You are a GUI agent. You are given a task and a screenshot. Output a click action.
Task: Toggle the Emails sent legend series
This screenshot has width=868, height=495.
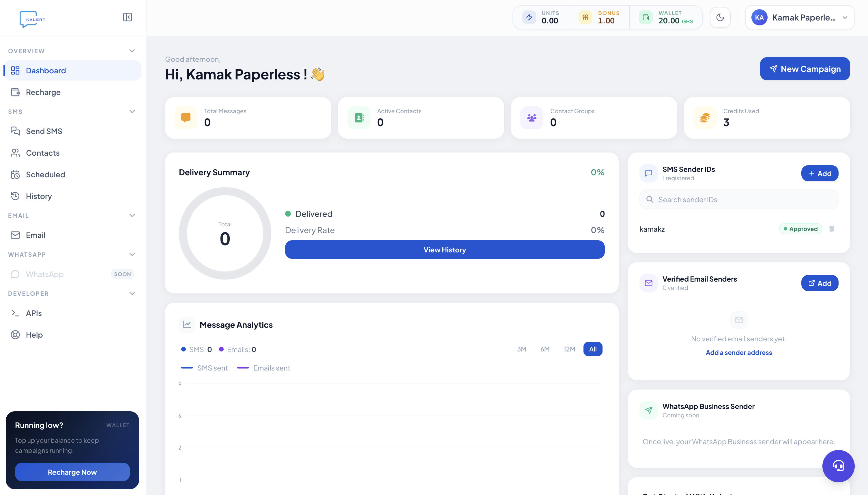point(263,368)
